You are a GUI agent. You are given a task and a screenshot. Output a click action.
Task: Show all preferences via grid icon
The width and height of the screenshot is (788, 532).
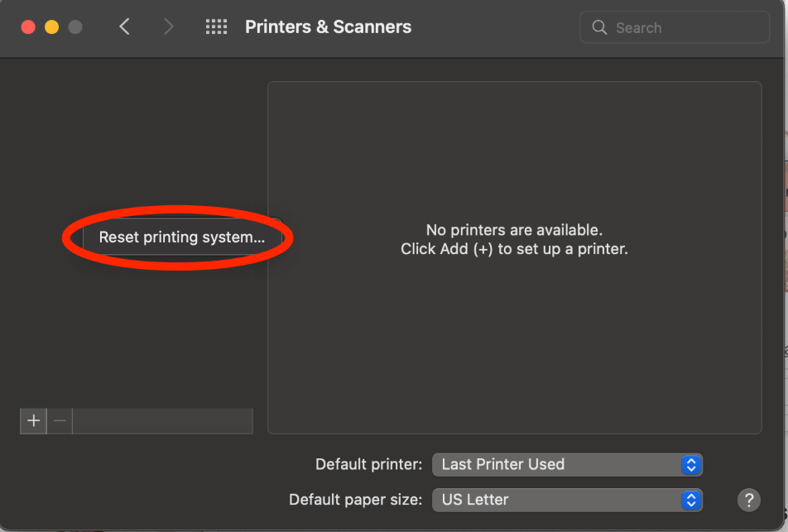coord(216,27)
